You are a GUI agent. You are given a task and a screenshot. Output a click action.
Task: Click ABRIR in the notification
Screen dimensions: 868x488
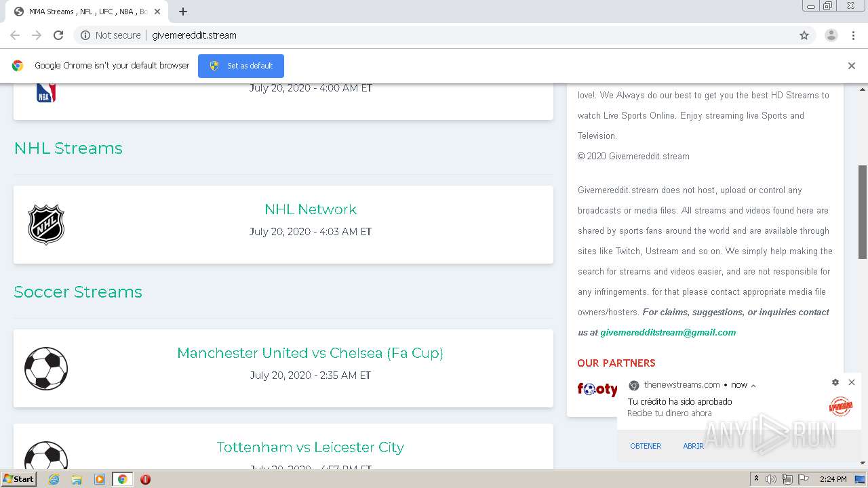point(693,446)
